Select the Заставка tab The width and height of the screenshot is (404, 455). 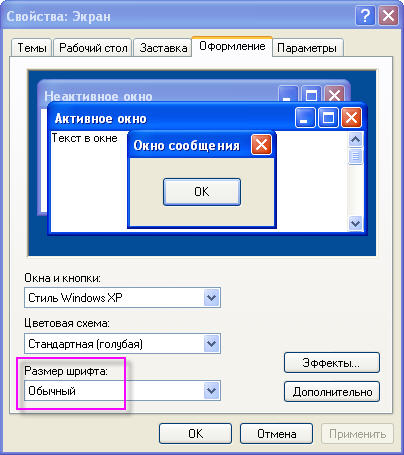(x=163, y=48)
